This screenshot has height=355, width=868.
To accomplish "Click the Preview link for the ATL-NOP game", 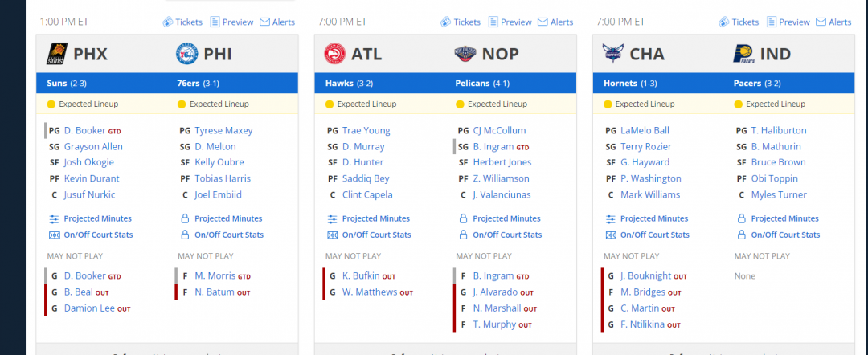I will click(x=516, y=22).
